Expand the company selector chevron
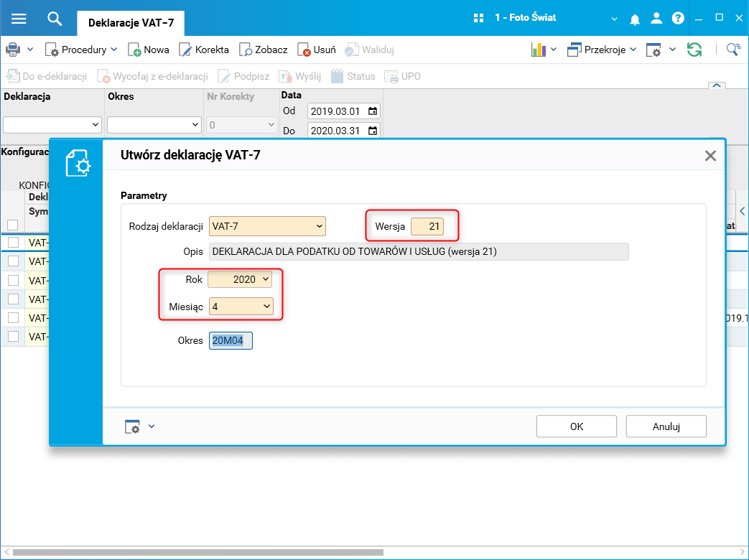Viewport: 749px width, 560px height. click(x=614, y=19)
